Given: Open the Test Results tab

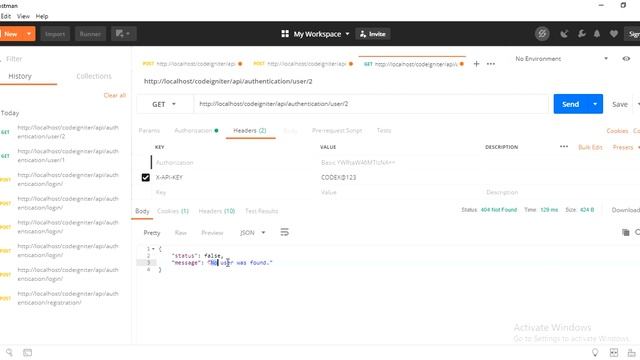Looking at the screenshot, I should pos(262,211).
